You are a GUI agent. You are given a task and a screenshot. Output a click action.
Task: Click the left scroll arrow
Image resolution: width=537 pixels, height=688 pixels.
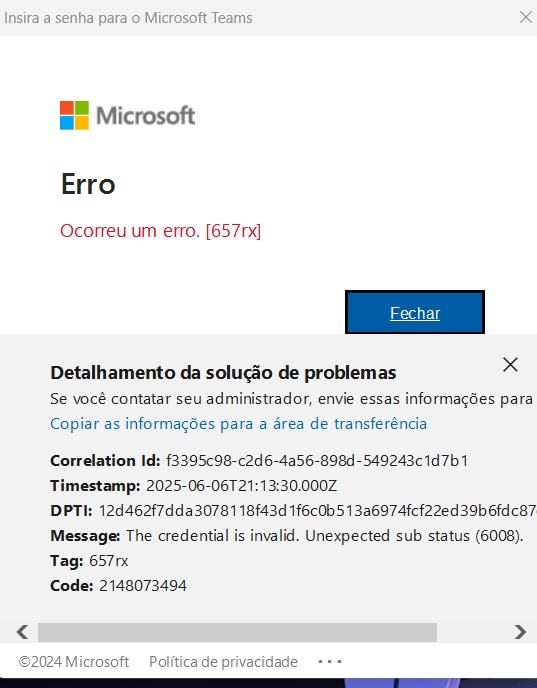click(22, 632)
